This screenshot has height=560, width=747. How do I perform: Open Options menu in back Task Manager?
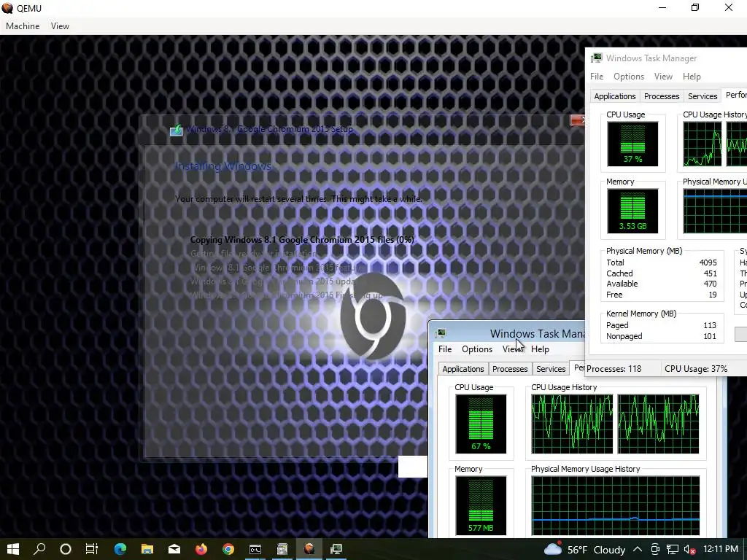tap(629, 77)
